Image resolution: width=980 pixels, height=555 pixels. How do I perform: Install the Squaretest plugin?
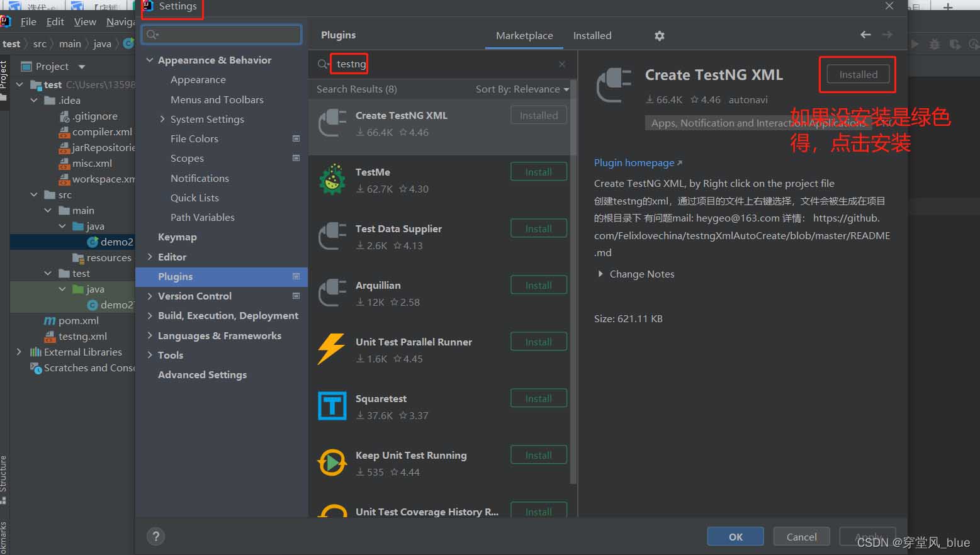coord(539,398)
